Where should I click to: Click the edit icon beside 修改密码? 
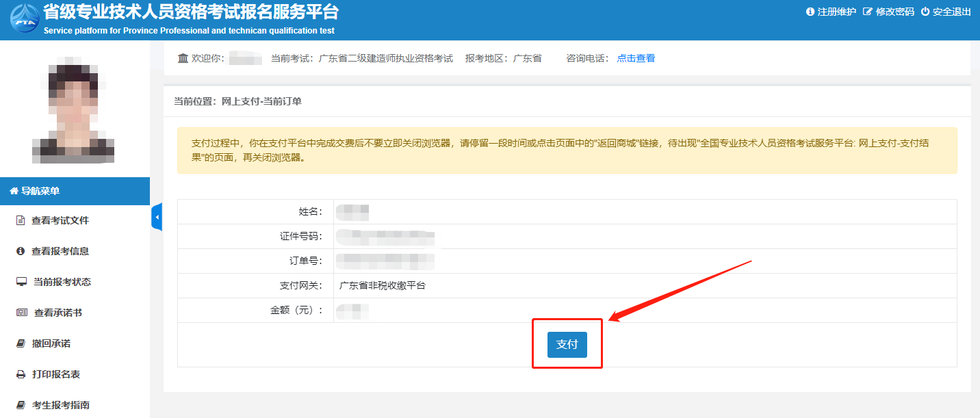pos(868,12)
